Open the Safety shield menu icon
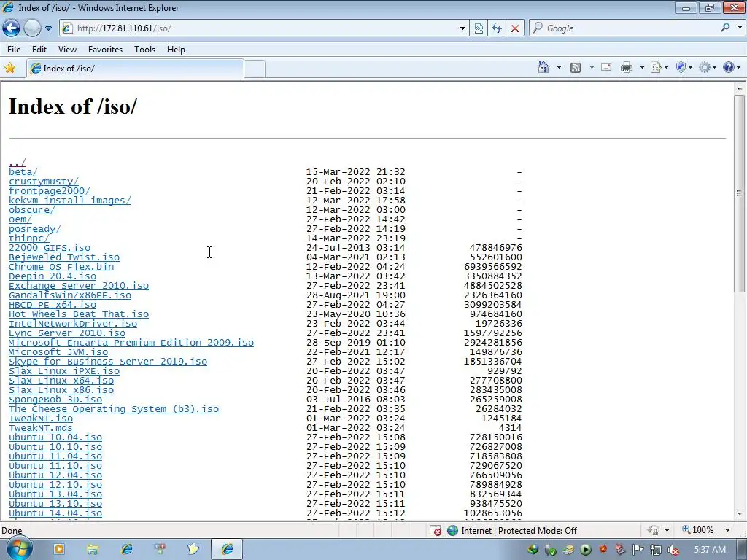 pyautogui.click(x=684, y=68)
